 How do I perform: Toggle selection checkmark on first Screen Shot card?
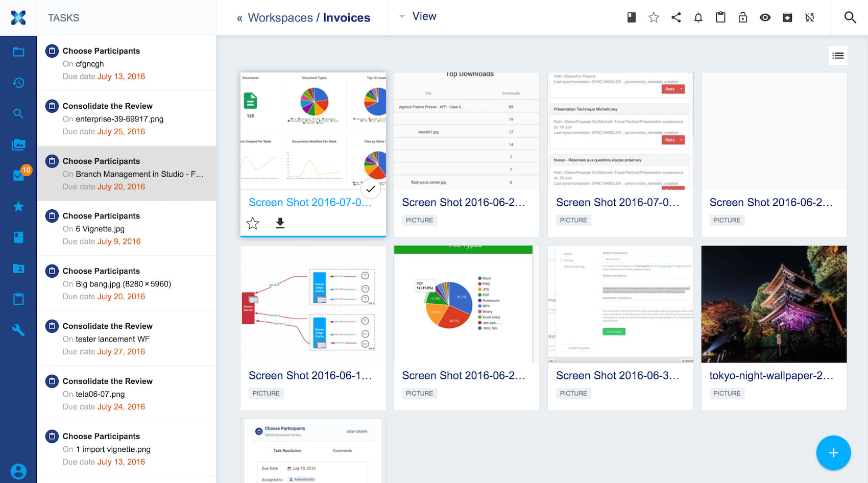pyautogui.click(x=371, y=189)
